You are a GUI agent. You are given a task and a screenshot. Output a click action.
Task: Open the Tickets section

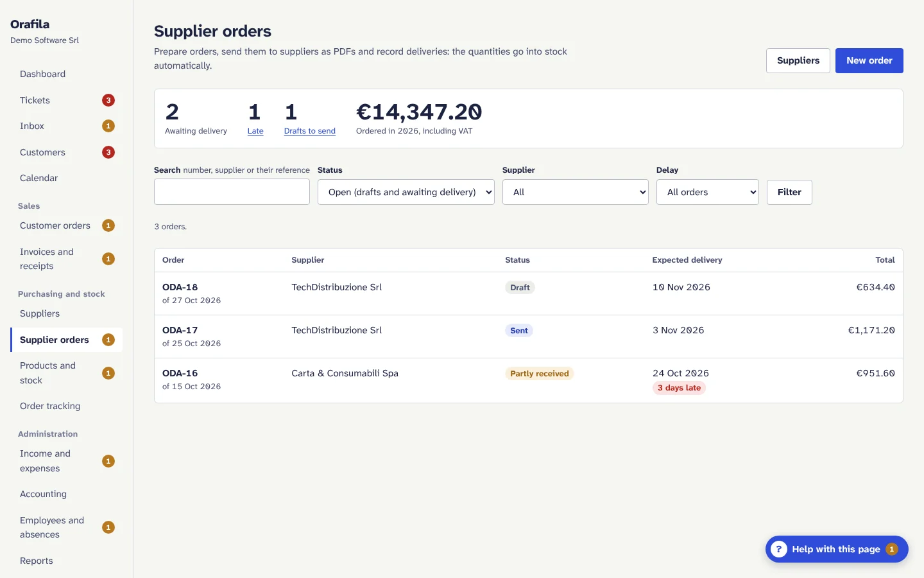point(66,100)
